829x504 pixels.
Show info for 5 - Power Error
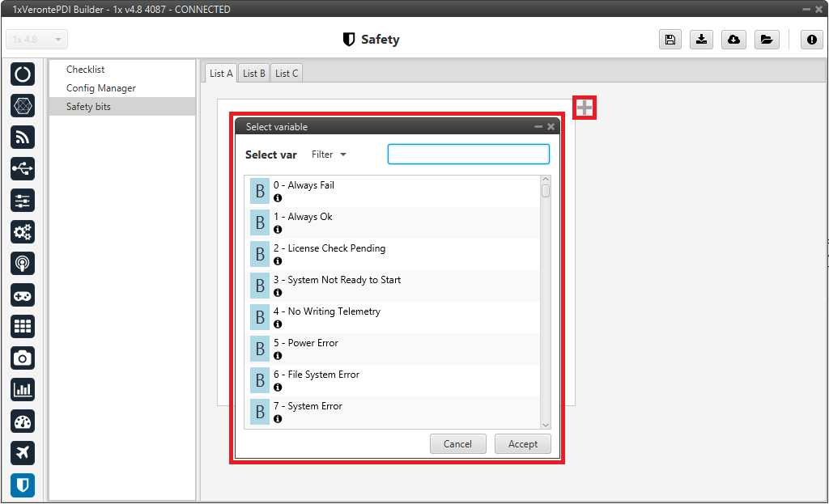pyautogui.click(x=278, y=356)
